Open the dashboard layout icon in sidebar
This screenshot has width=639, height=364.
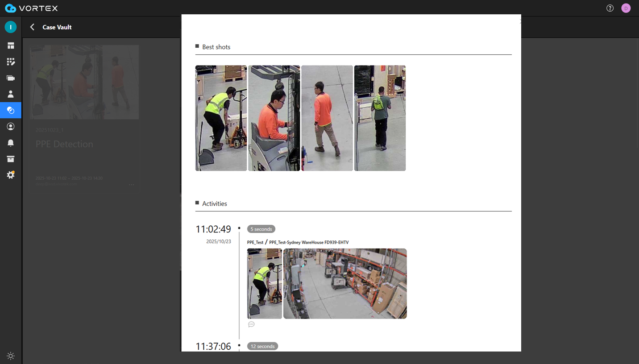(x=11, y=45)
